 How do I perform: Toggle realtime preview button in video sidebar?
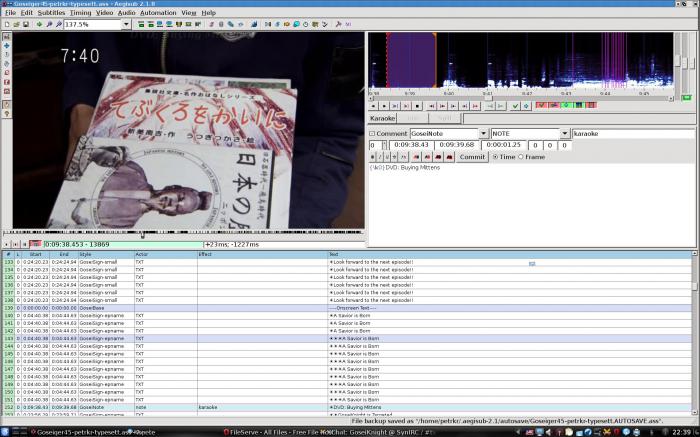[7, 104]
